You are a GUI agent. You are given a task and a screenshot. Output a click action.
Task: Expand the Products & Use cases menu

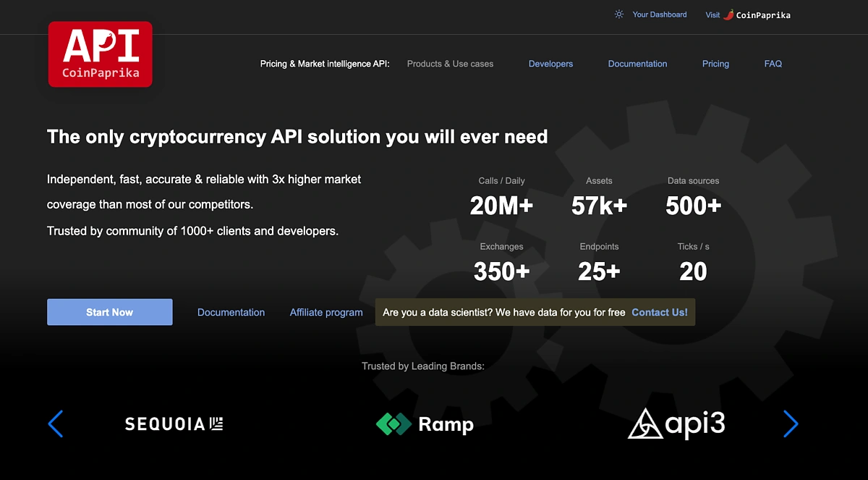point(450,64)
